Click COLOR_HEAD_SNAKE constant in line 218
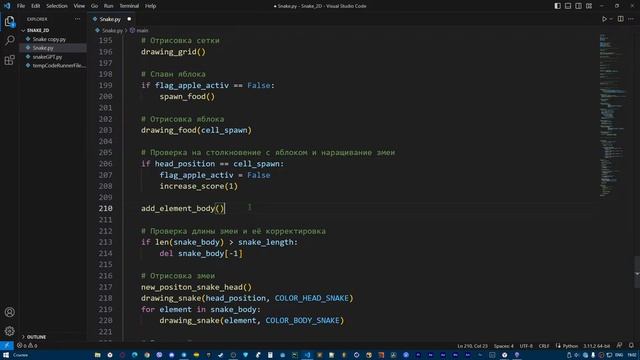Viewport: 640px width, 360px height. tap(311, 298)
